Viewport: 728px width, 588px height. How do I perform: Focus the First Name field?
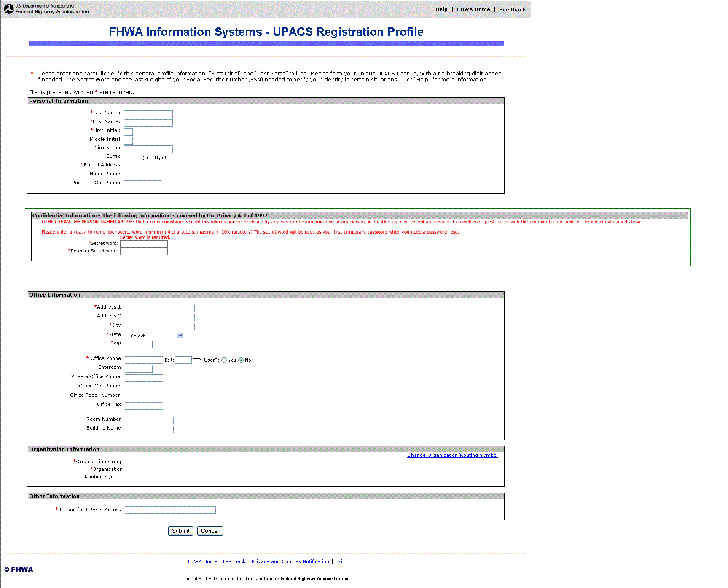(148, 123)
